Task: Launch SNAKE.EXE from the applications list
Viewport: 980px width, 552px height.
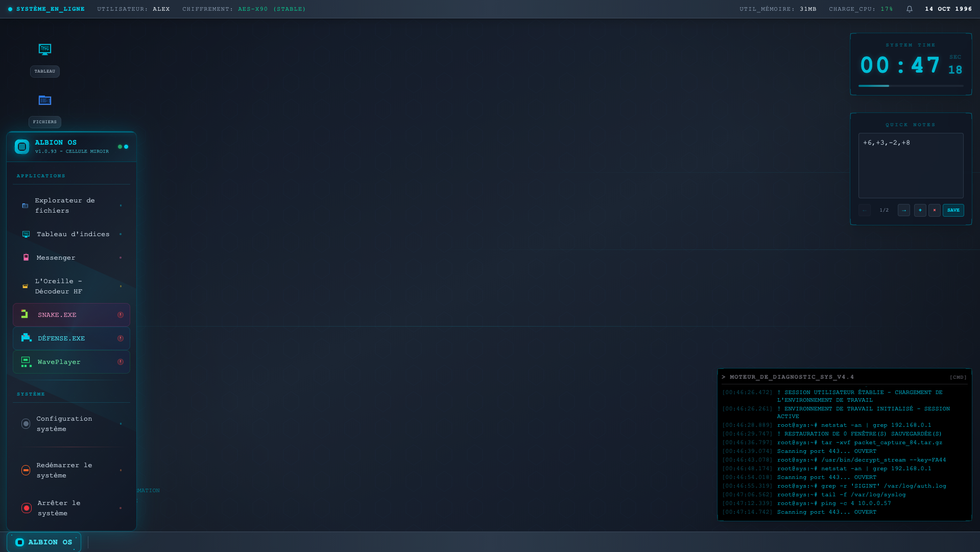Action: pyautogui.click(x=71, y=315)
